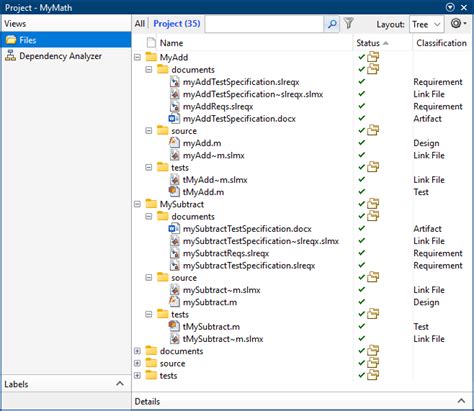The height and width of the screenshot is (411, 474).
Task: Collapse the MySubtract folder
Action: click(137, 204)
